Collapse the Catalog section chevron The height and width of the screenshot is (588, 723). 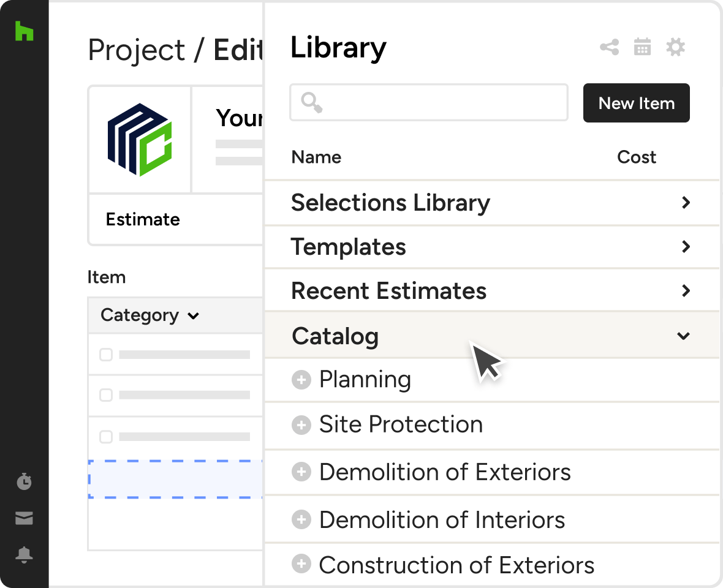683,336
